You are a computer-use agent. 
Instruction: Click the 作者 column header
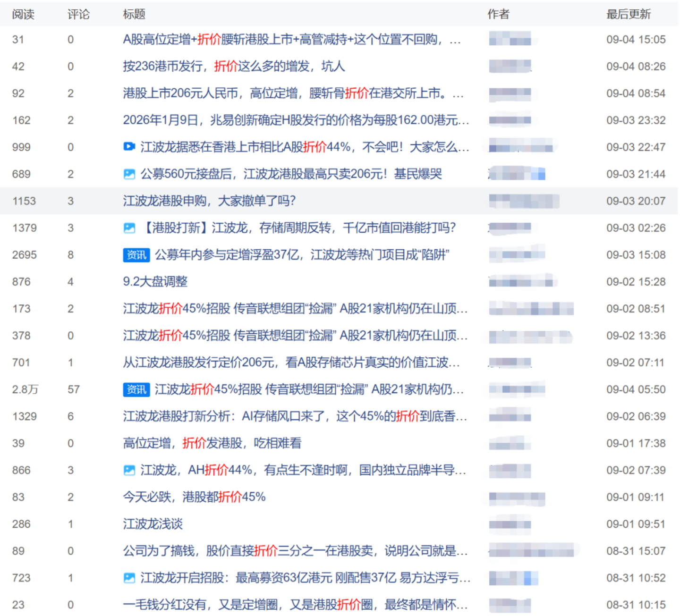[x=498, y=14]
